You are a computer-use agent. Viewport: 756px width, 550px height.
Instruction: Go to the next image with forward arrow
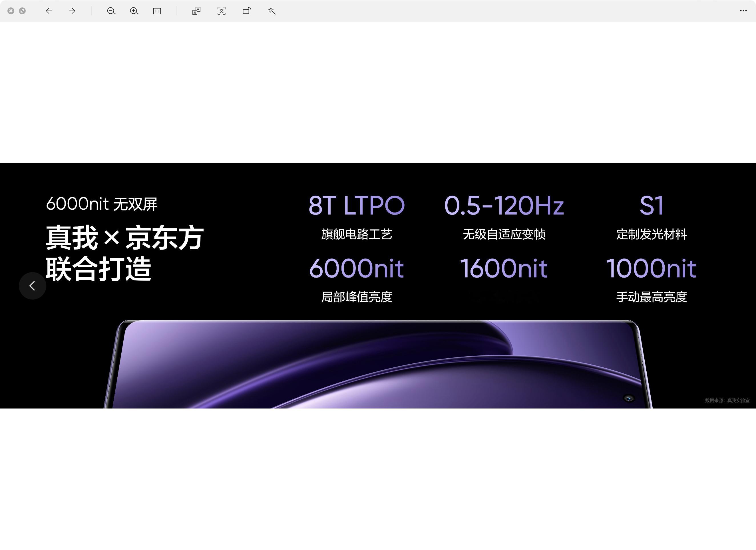(x=72, y=11)
